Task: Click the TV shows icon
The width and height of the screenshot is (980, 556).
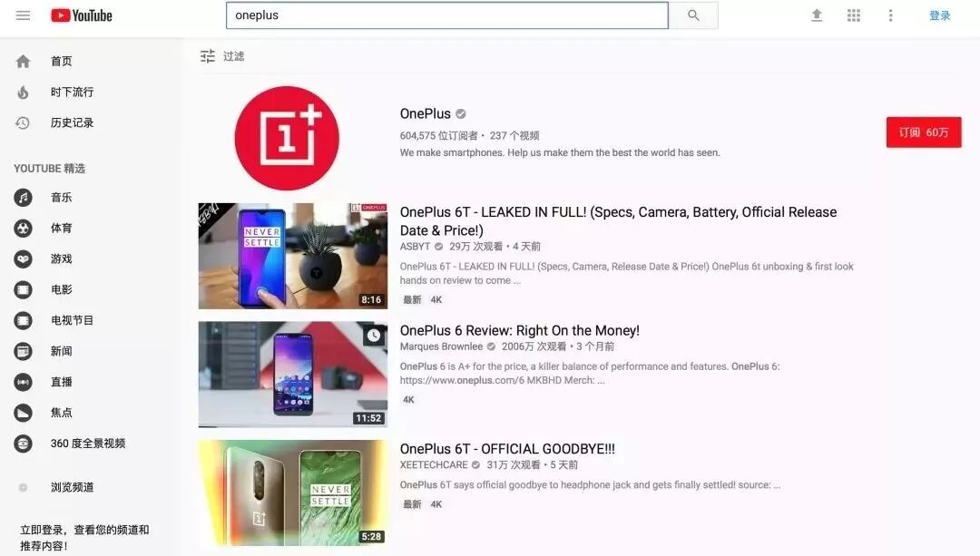Action: pos(23,320)
